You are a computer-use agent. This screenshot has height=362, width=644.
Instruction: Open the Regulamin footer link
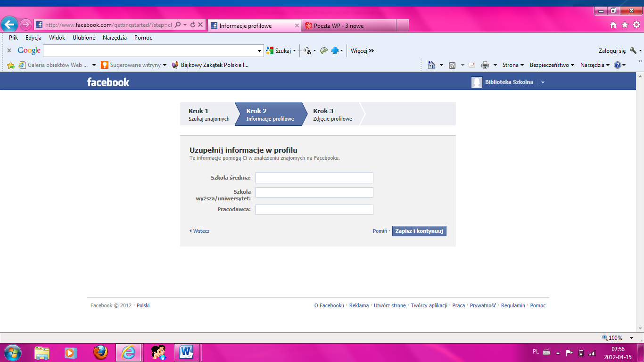tap(513, 305)
